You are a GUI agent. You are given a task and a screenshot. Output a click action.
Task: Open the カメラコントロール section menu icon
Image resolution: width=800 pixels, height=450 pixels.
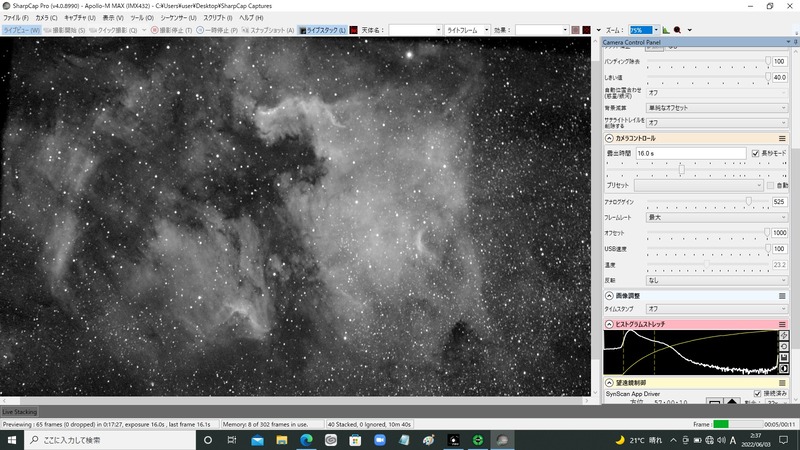tap(782, 138)
